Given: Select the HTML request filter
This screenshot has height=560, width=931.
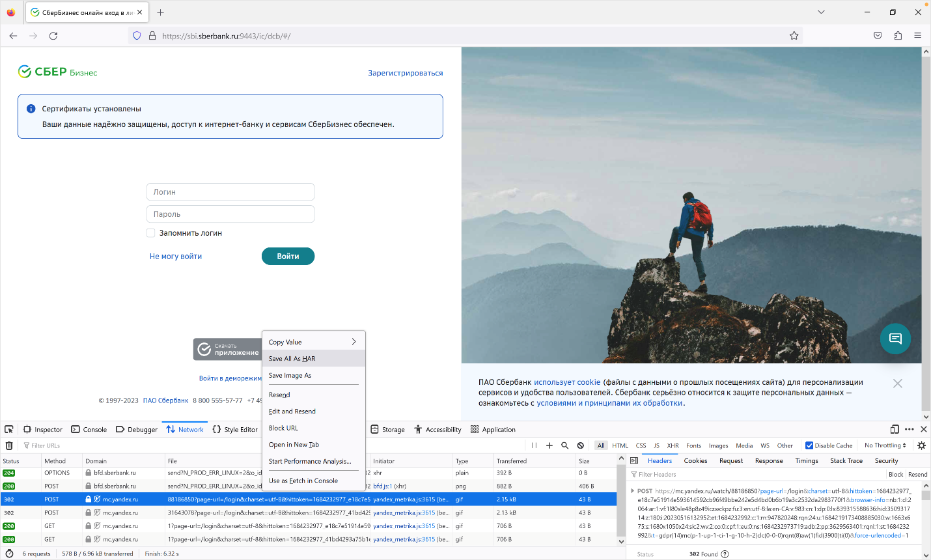Looking at the screenshot, I should 620,445.
